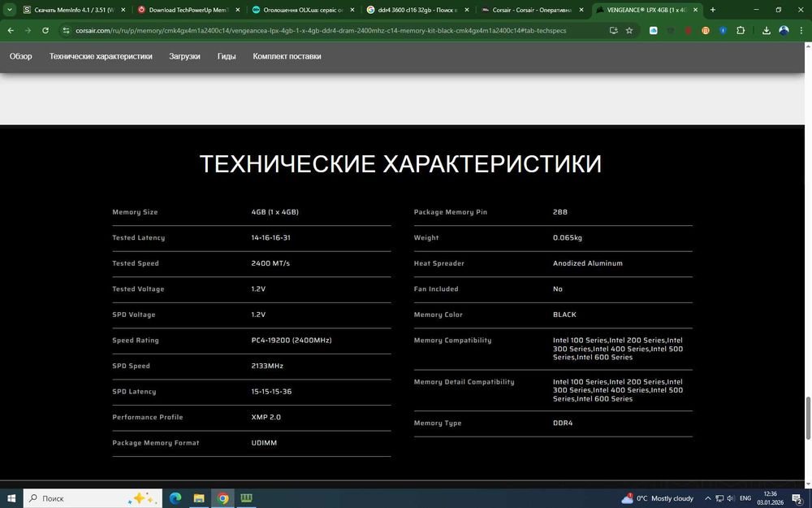Switch to the TechPowerUp MemTest tab
This screenshot has width=812, height=508.
click(x=188, y=10)
